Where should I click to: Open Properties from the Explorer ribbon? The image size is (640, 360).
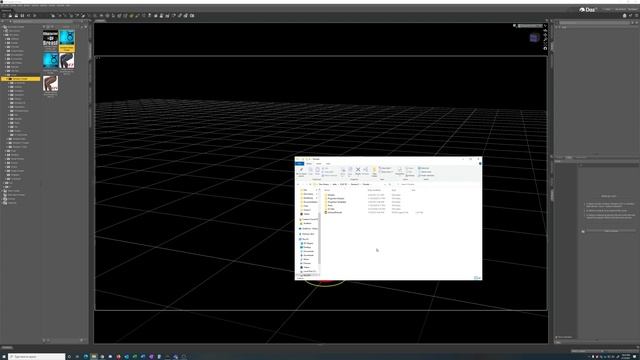pos(400,171)
